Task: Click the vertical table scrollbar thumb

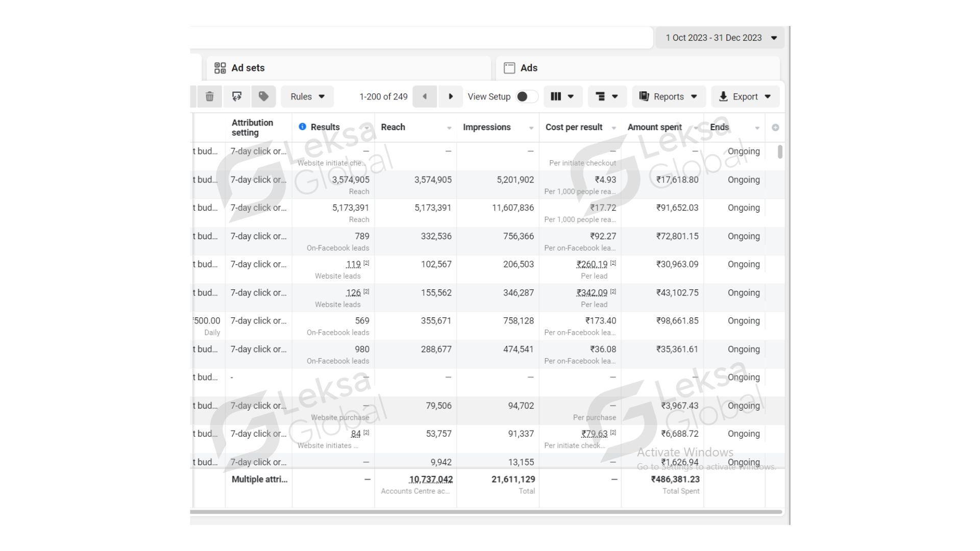Action: coord(779,152)
